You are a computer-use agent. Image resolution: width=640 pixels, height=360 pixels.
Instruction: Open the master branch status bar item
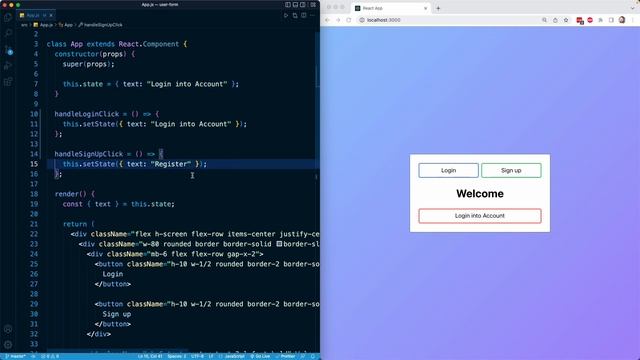tap(15, 356)
